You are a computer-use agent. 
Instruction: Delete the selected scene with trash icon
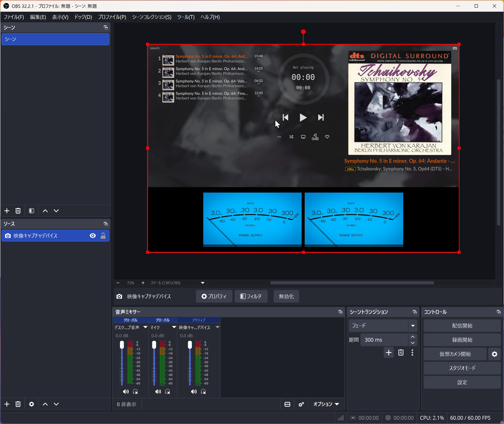[18, 211]
